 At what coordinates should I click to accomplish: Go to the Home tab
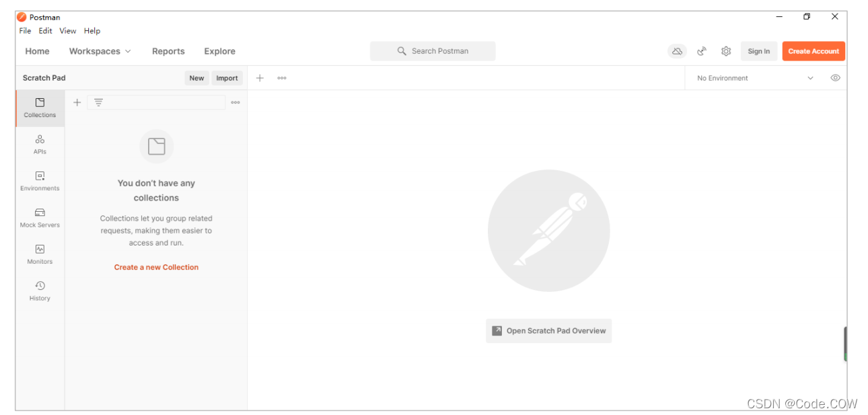coord(37,51)
